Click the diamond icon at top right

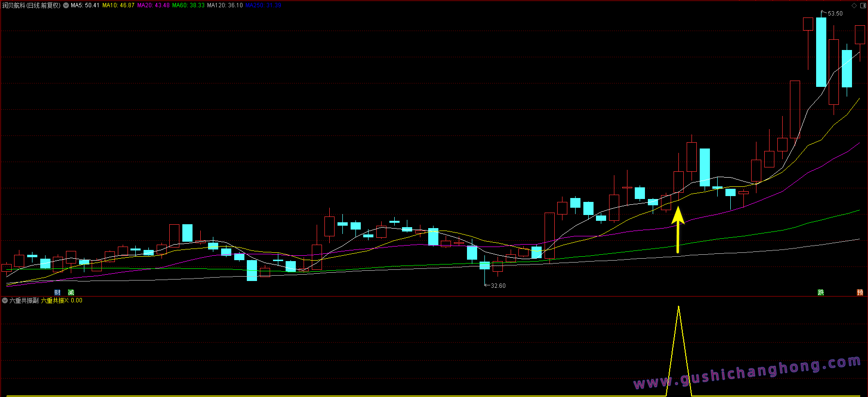point(854,6)
